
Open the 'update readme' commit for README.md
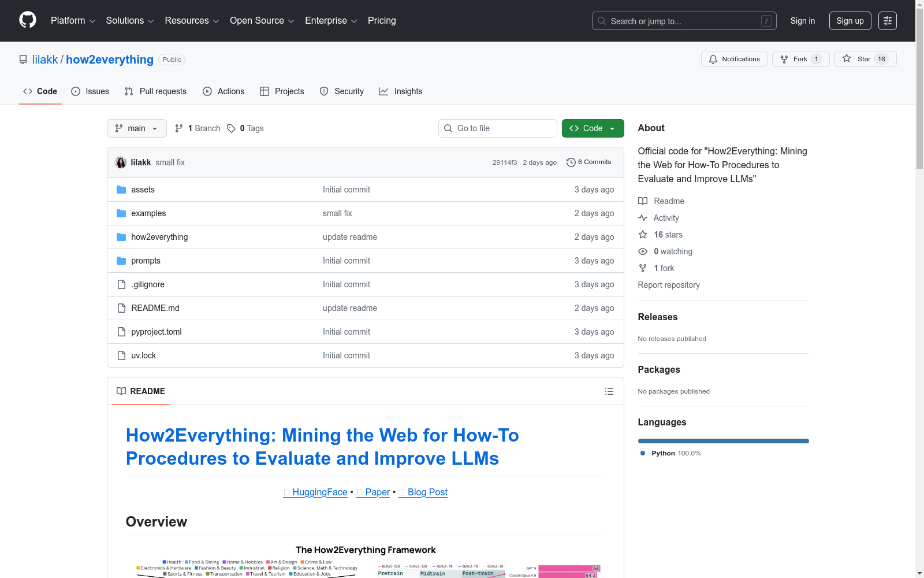(x=350, y=308)
